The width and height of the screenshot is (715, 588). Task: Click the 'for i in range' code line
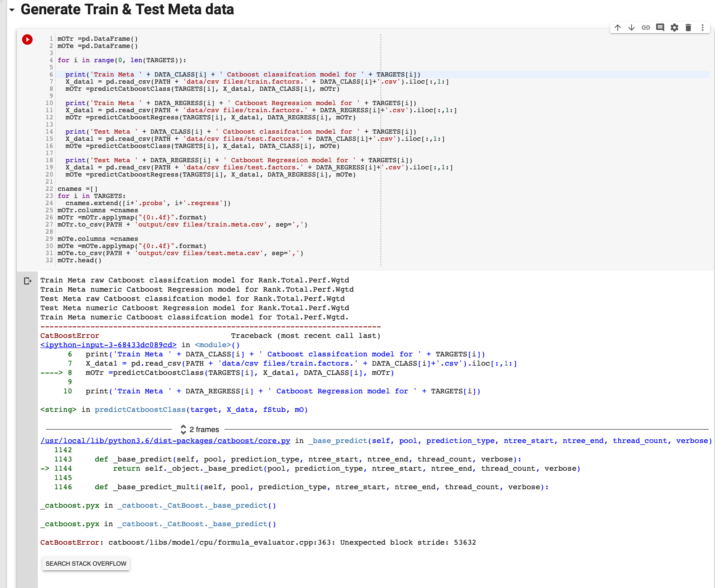coord(122,61)
